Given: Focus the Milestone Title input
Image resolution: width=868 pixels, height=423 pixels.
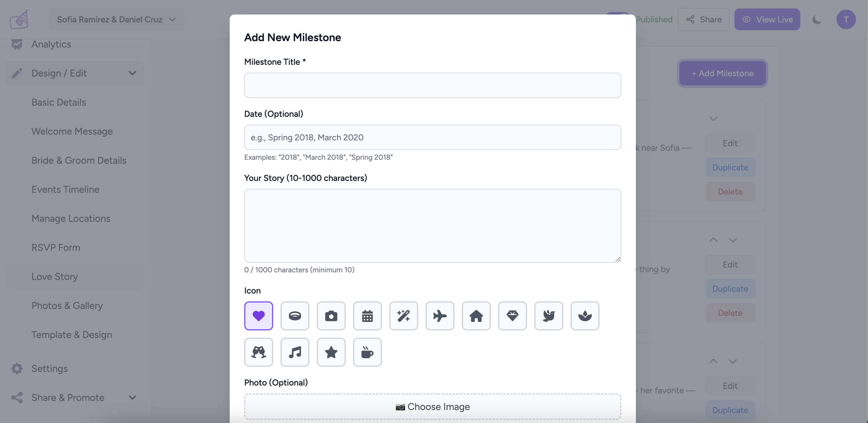Looking at the screenshot, I should point(432,85).
